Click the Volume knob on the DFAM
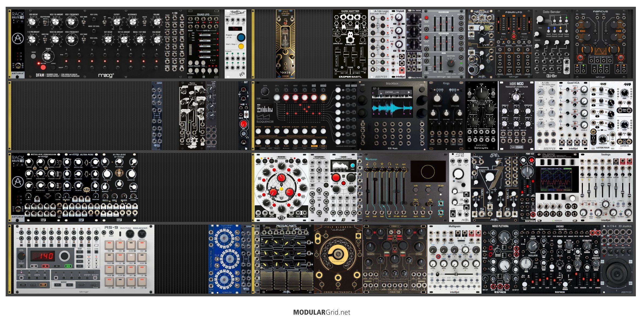This screenshot has width=644, height=318. 157,22
